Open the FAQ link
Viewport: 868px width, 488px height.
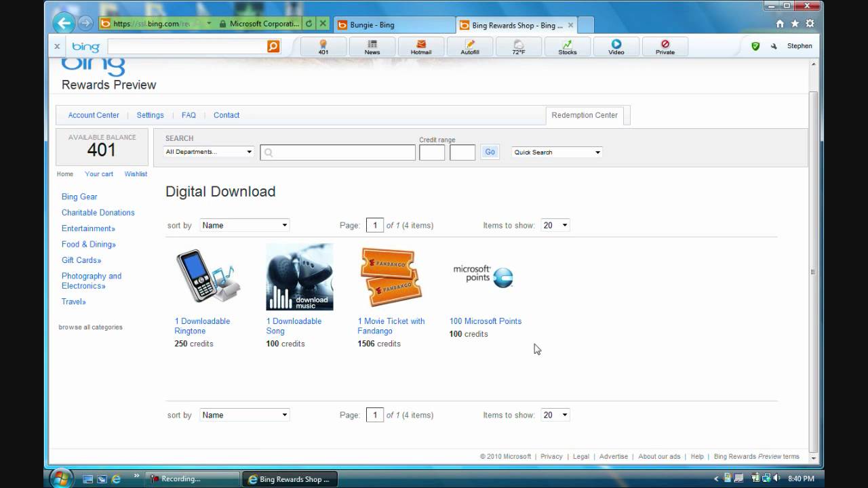(189, 115)
